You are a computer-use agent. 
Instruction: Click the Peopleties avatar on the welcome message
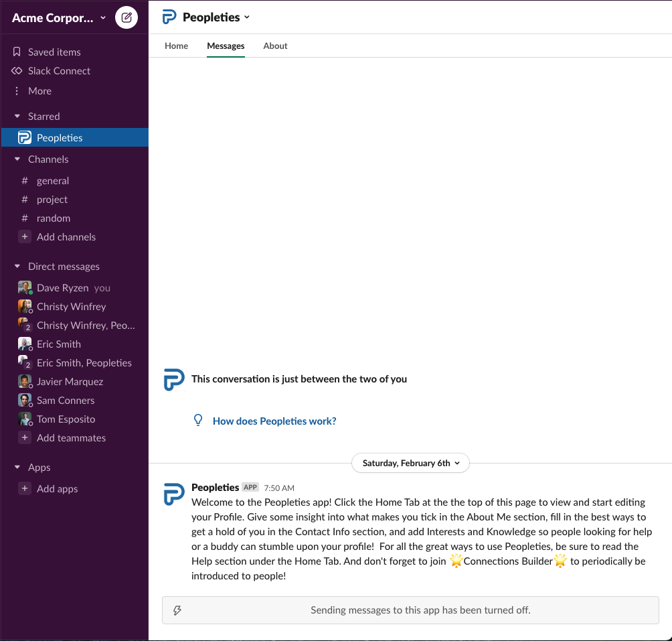(174, 494)
